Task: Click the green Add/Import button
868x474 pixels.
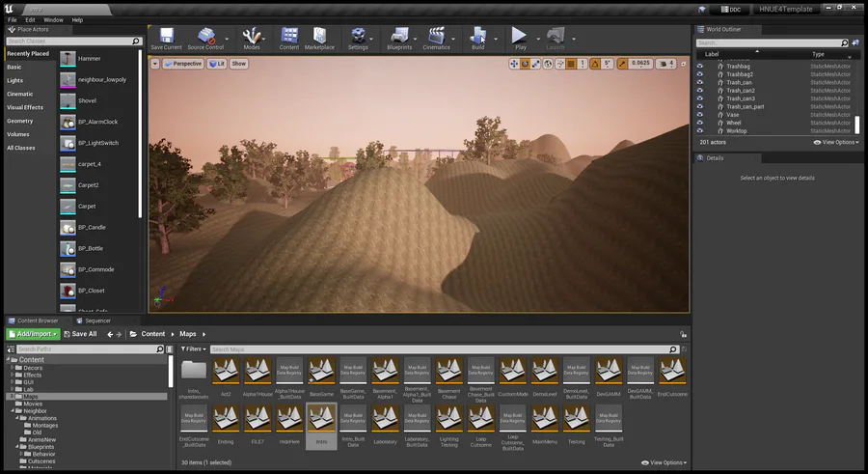Action: [33, 334]
